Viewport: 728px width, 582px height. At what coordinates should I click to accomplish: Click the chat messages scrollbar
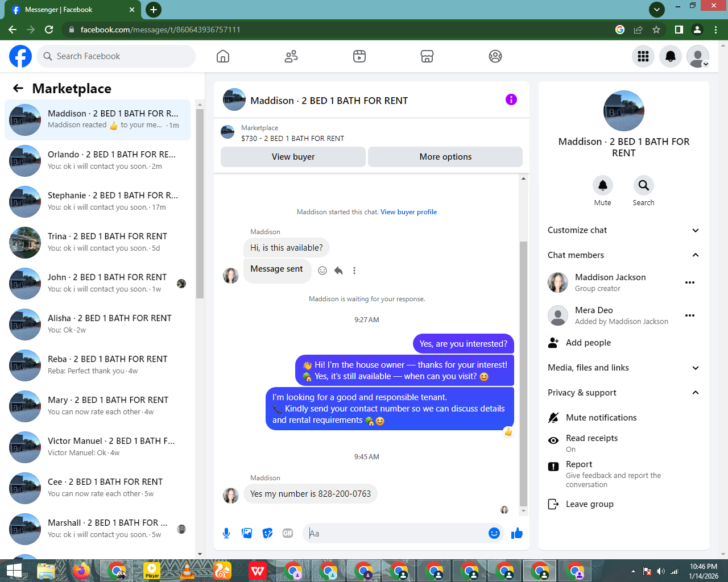[x=523, y=374]
